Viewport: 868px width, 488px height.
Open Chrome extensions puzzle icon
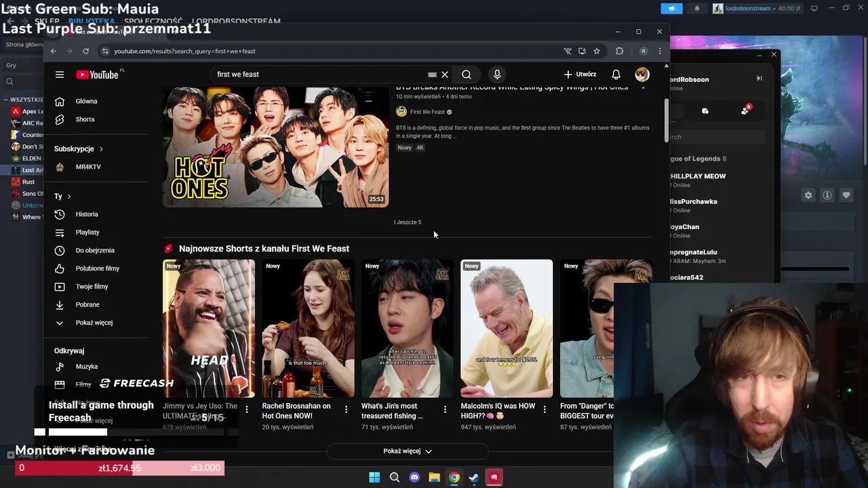point(620,51)
